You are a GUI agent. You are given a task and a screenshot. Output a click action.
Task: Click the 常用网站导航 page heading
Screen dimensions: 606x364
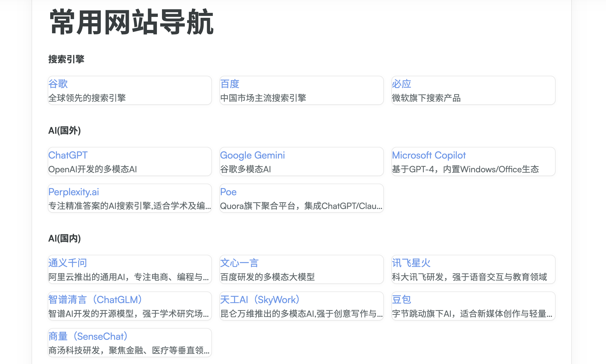132,22
